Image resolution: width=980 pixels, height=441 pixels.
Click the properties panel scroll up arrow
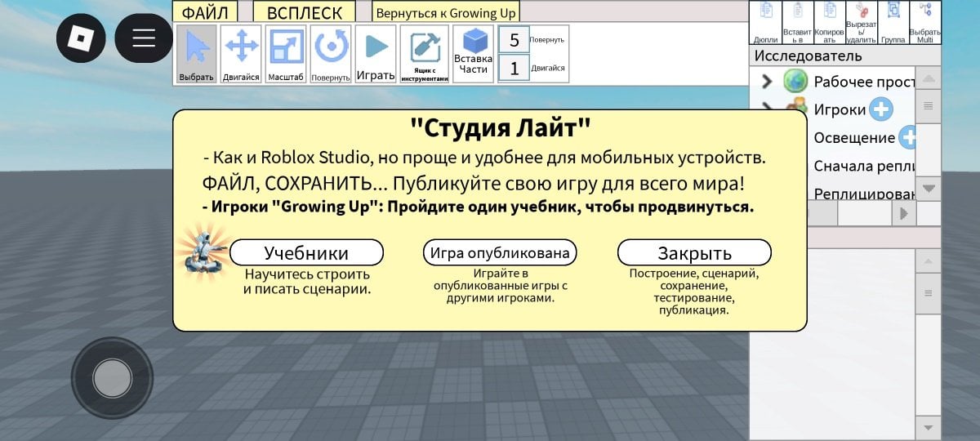point(928,261)
